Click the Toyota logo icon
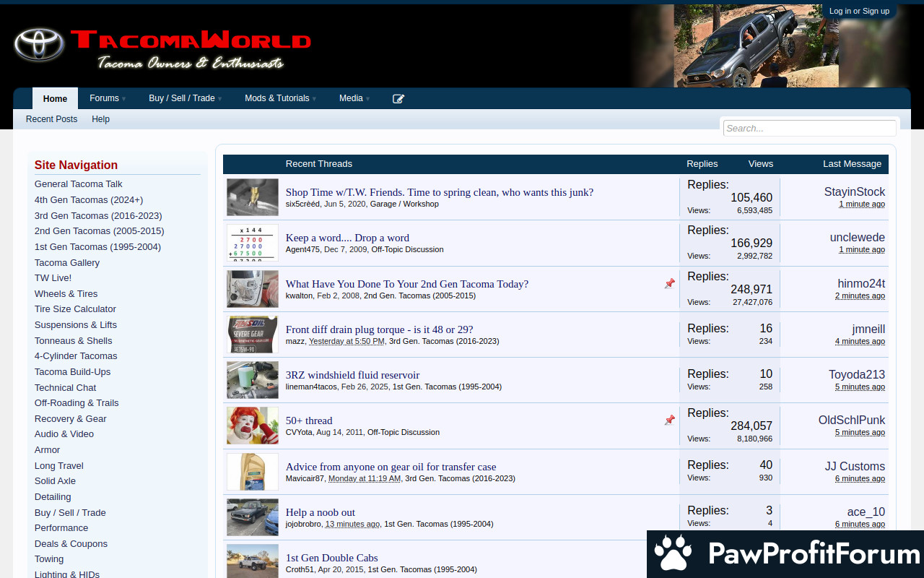 tap(39, 45)
